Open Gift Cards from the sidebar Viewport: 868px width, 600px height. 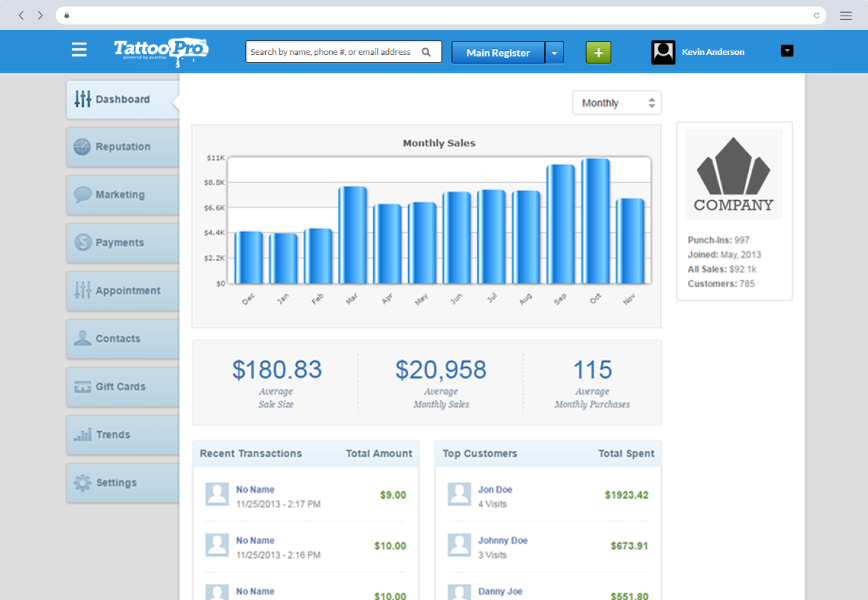point(123,387)
